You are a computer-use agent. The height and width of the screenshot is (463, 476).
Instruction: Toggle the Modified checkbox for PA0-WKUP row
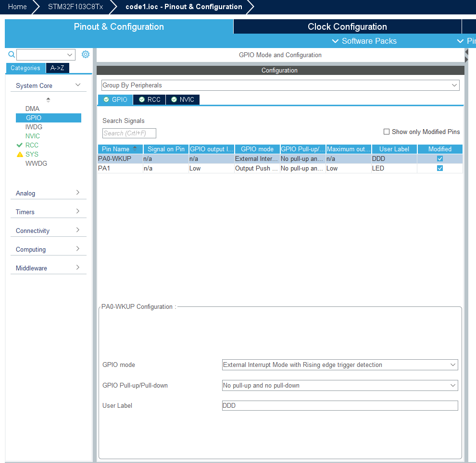439,158
